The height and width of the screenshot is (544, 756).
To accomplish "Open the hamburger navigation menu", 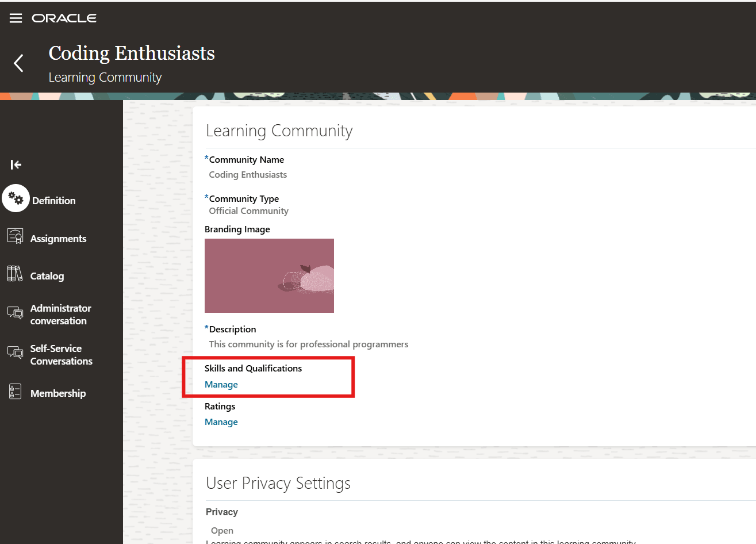I will click(x=16, y=17).
